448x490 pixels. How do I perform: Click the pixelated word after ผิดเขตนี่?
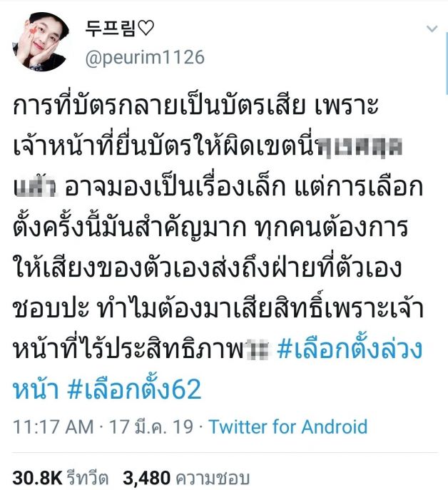tap(360, 146)
